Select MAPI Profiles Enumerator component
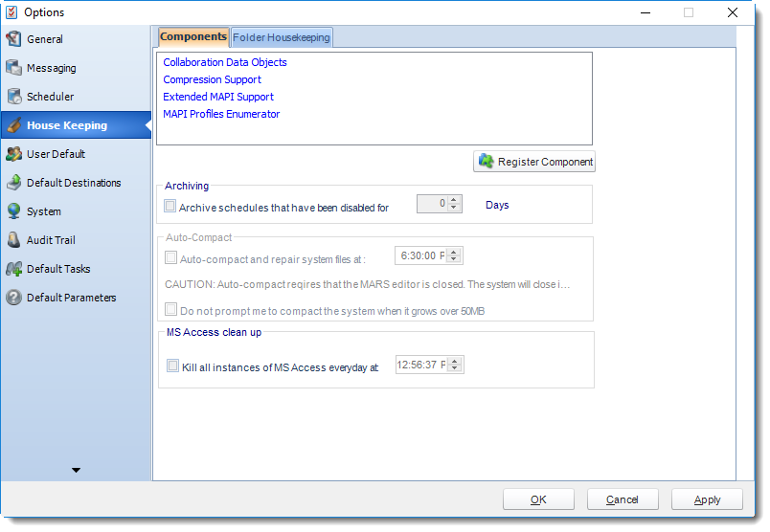This screenshot has height=532, width=770. [221, 114]
